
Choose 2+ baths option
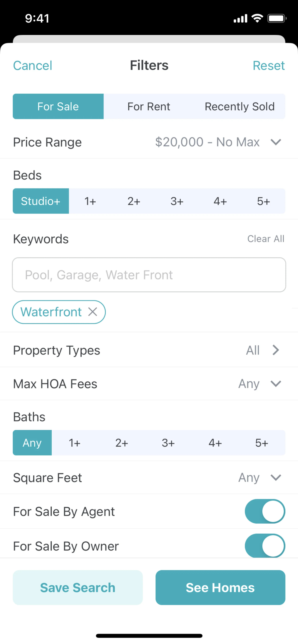[x=122, y=443]
